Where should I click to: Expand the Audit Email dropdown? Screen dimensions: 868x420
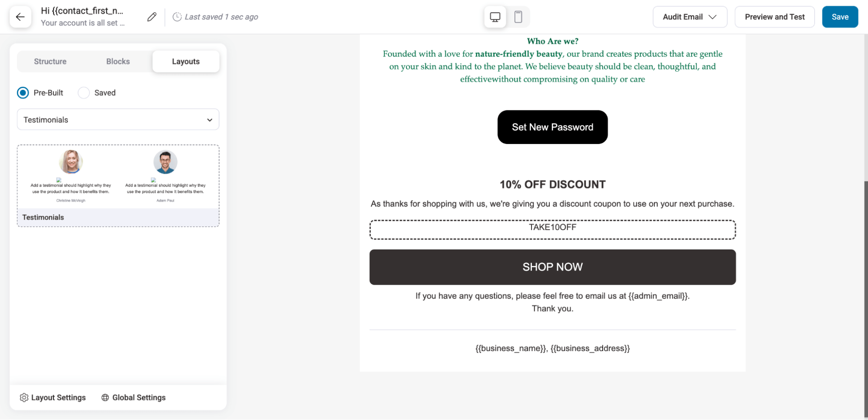(x=690, y=17)
